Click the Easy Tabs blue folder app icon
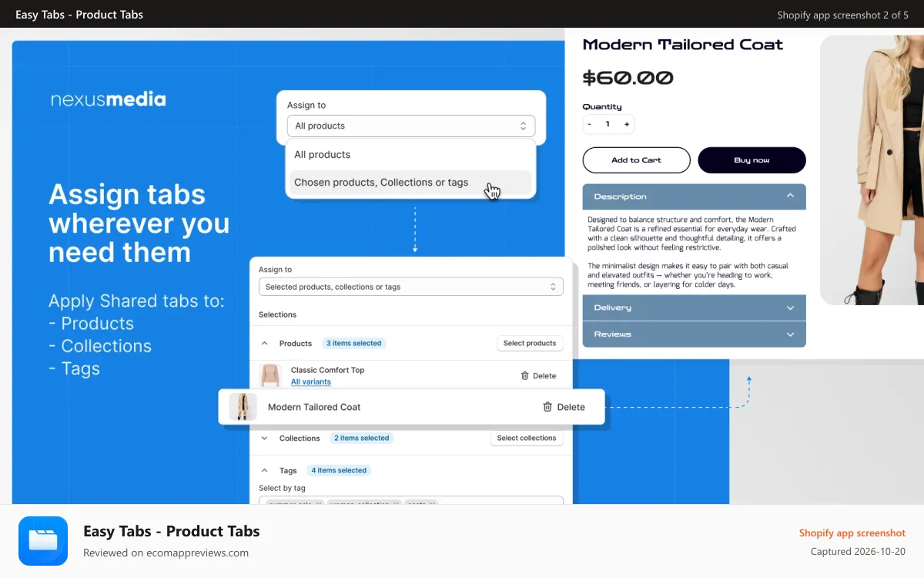This screenshot has width=924, height=578. (43, 541)
